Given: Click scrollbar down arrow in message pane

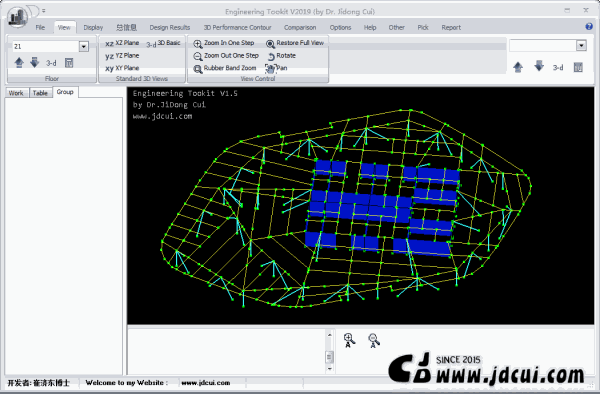Looking at the screenshot, I should [329, 369].
